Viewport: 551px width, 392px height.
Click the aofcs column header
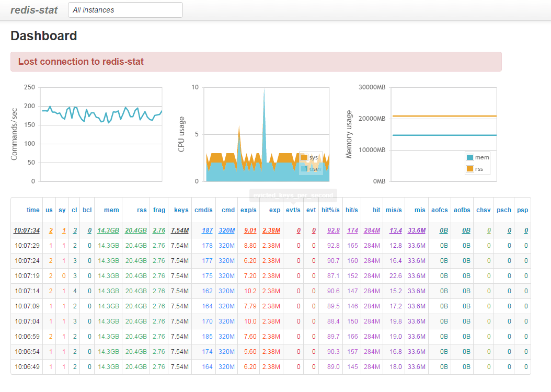(x=440, y=210)
